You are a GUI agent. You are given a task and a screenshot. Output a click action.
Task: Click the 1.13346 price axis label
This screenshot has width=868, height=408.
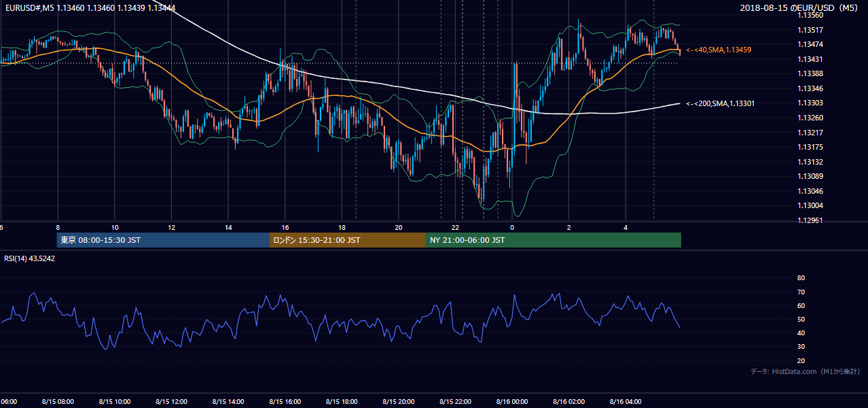point(810,88)
